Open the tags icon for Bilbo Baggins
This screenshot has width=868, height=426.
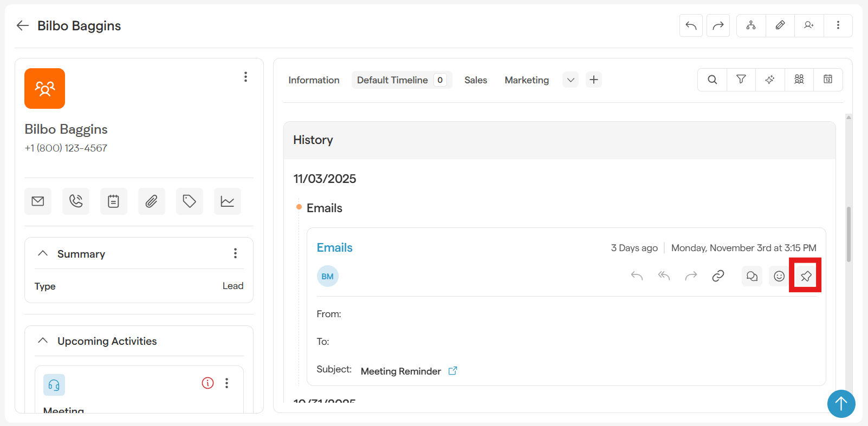point(190,201)
